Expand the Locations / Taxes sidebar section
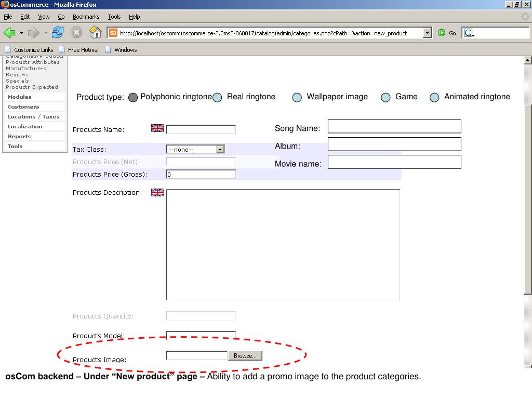Screen dimensions: 532x399 pyautogui.click(x=34, y=116)
